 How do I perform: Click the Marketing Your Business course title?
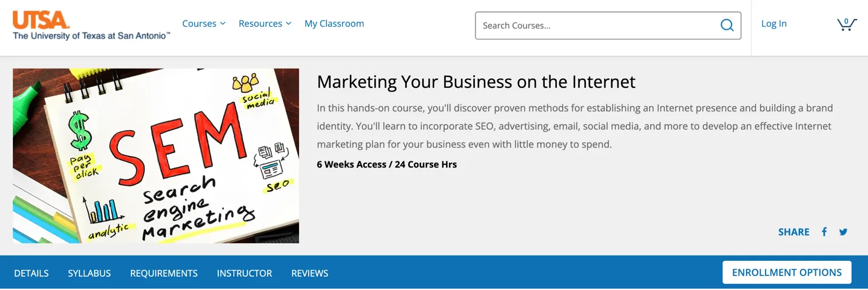(x=476, y=81)
